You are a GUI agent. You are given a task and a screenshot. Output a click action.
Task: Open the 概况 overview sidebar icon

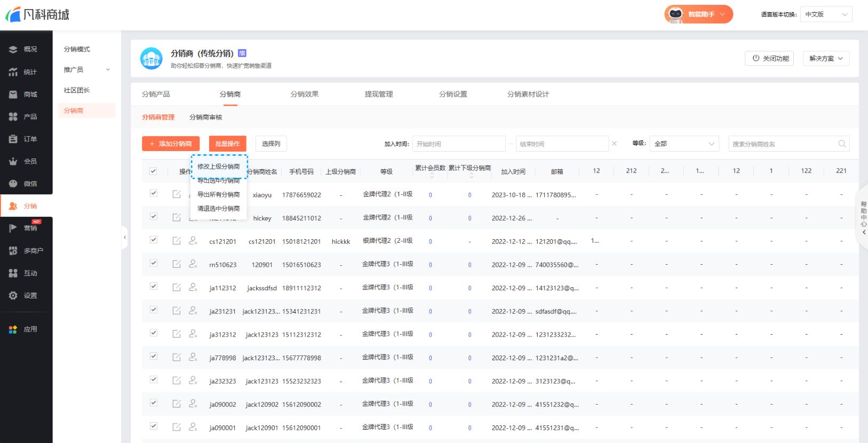(13, 49)
